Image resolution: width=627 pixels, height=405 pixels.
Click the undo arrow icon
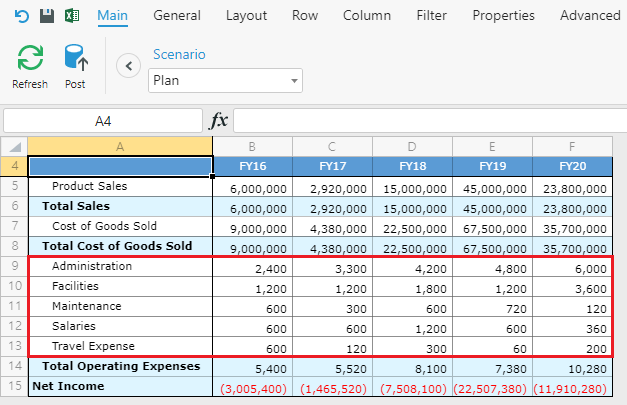(21, 16)
